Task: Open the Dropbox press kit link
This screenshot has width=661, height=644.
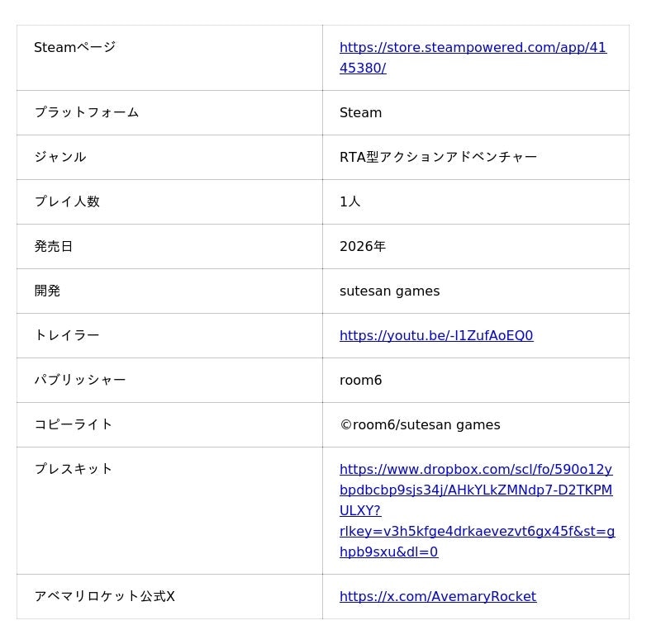Action: 476,490
